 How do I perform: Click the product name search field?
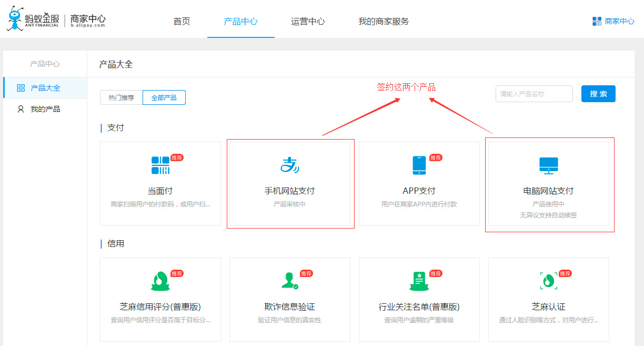534,94
